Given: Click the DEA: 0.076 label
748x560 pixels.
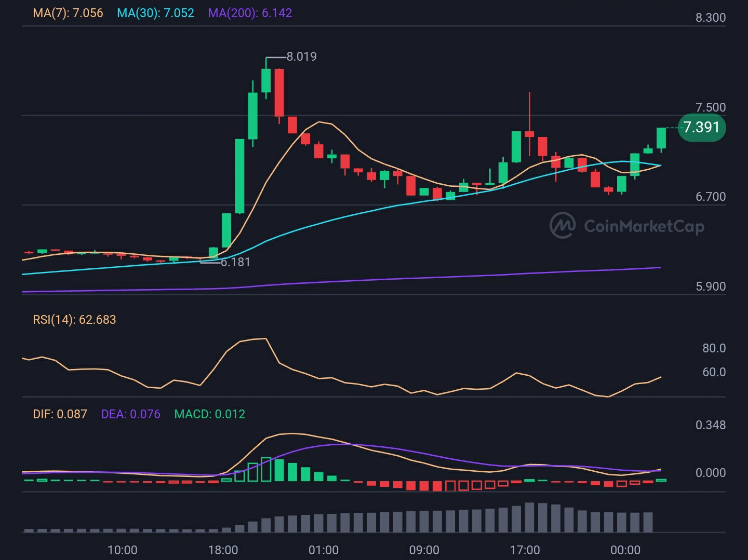Looking at the screenshot, I should pyautogui.click(x=130, y=414).
